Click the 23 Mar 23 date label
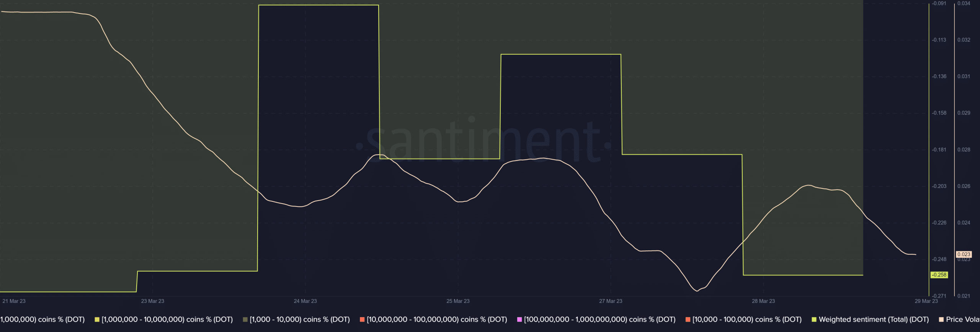 (152, 301)
